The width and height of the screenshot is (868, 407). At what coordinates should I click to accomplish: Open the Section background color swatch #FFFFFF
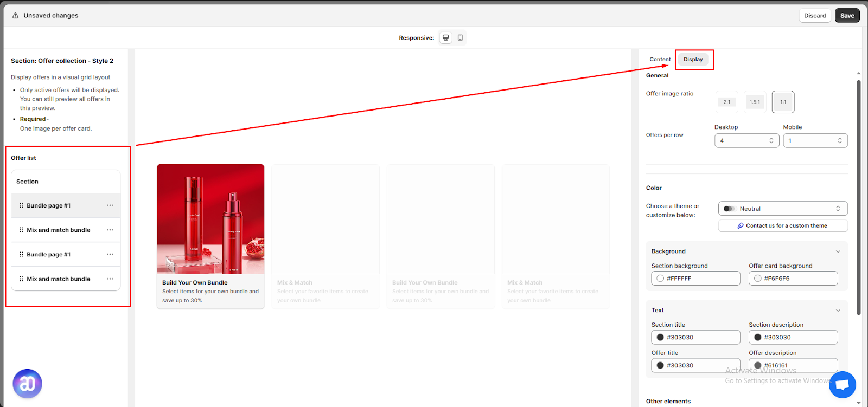tap(695, 279)
